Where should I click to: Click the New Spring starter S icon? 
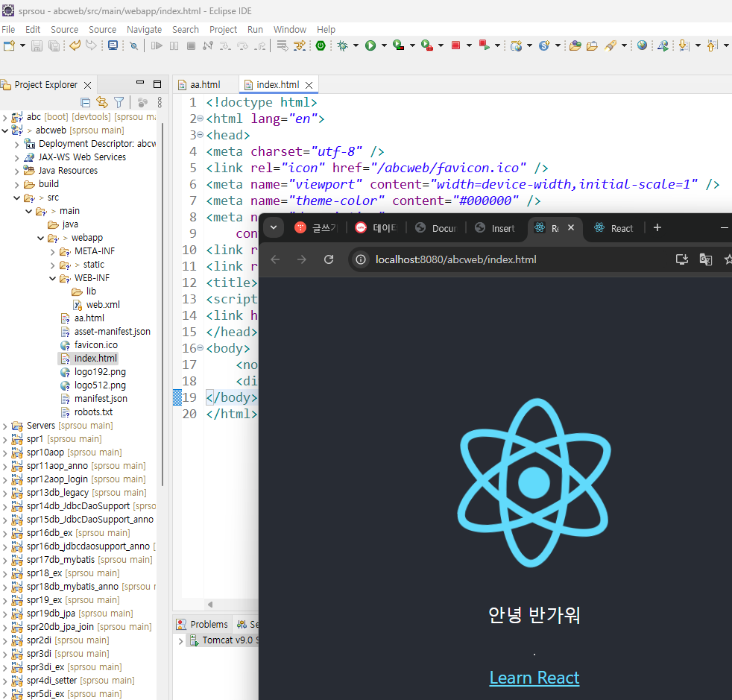(x=544, y=45)
